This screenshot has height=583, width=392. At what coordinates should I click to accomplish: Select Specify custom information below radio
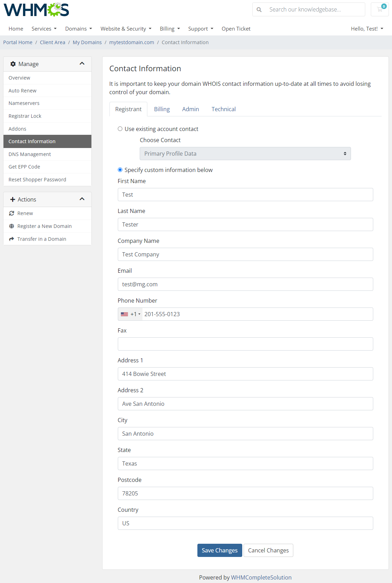120,170
